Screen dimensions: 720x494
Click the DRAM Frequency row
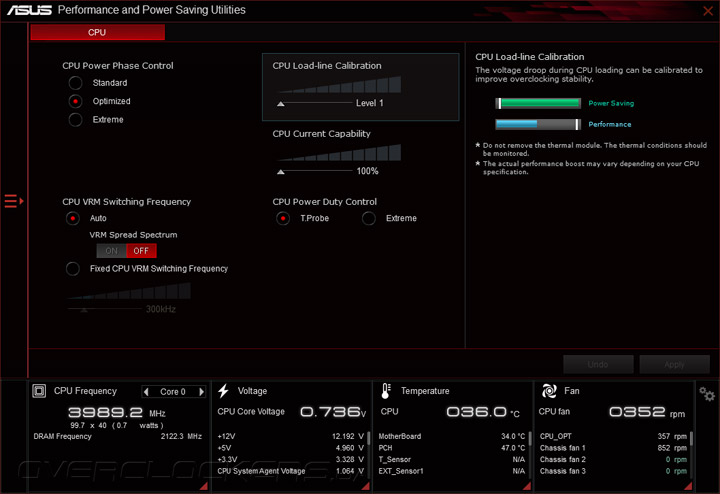click(118, 436)
